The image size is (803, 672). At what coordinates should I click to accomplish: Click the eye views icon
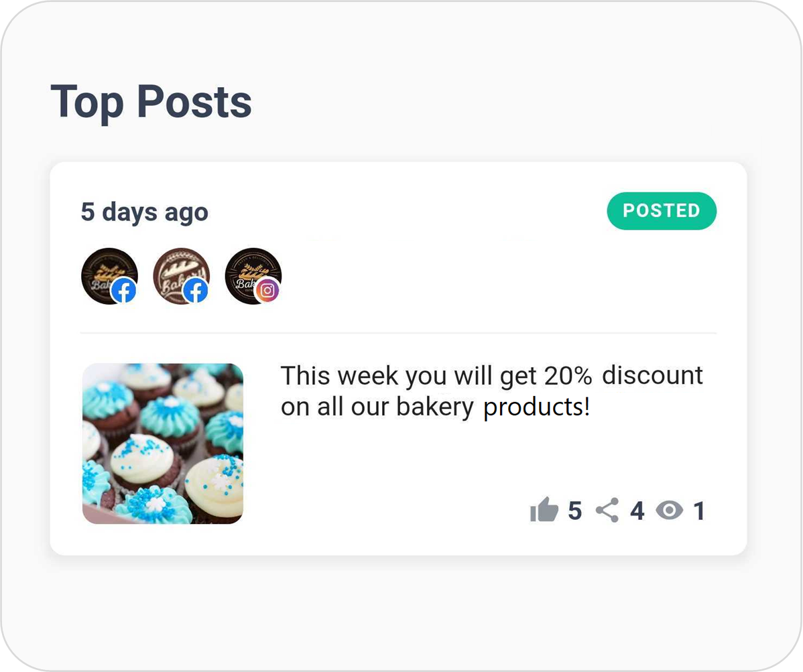670,511
